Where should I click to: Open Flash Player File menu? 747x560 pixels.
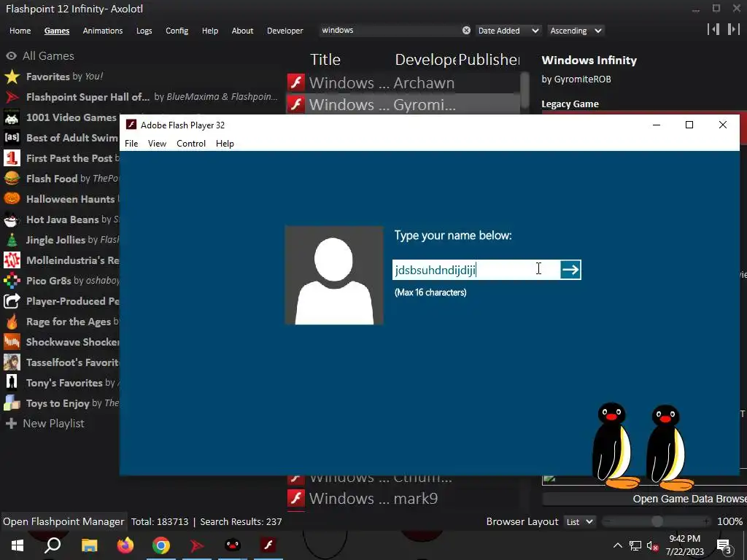point(131,144)
